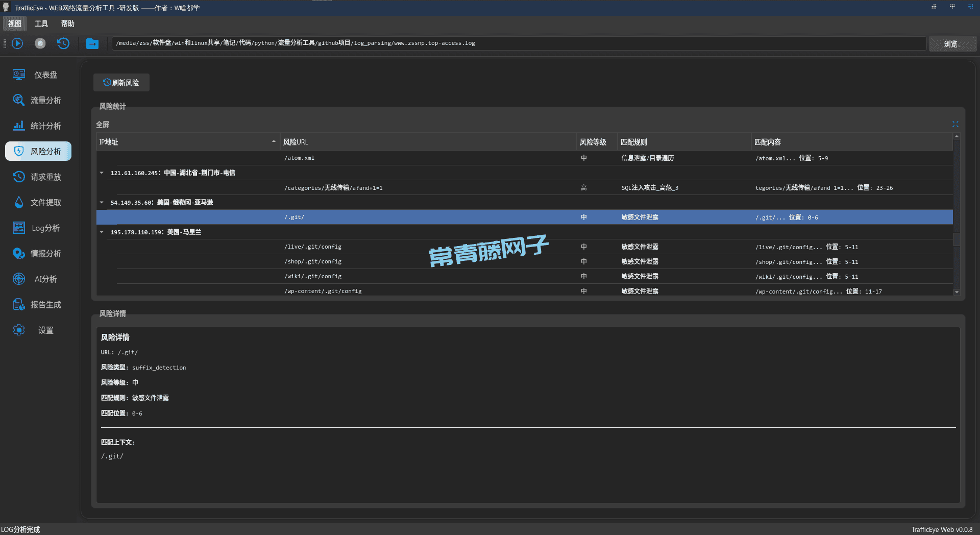
Task: Click 195.178.110.159 美国-马里兰 row text
Action: [156, 232]
